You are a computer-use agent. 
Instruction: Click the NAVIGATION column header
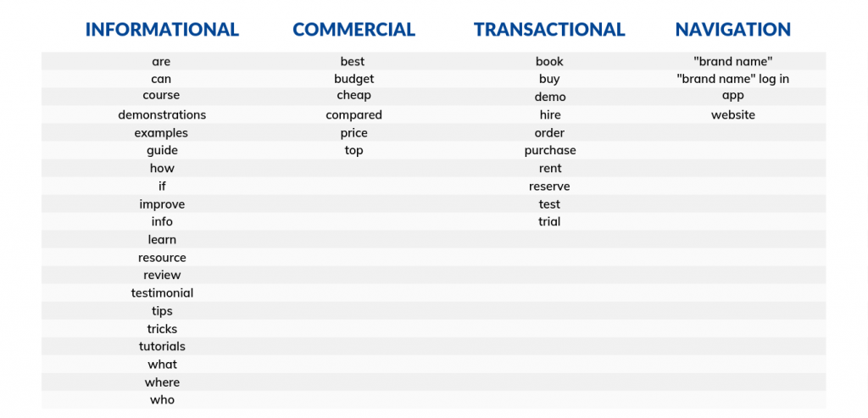pos(733,30)
